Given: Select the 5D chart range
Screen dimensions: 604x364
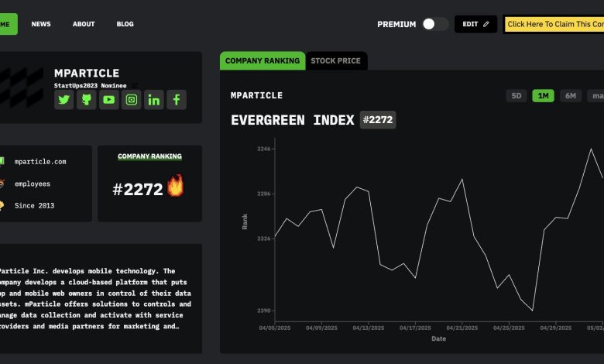Looking at the screenshot, I should pos(516,96).
